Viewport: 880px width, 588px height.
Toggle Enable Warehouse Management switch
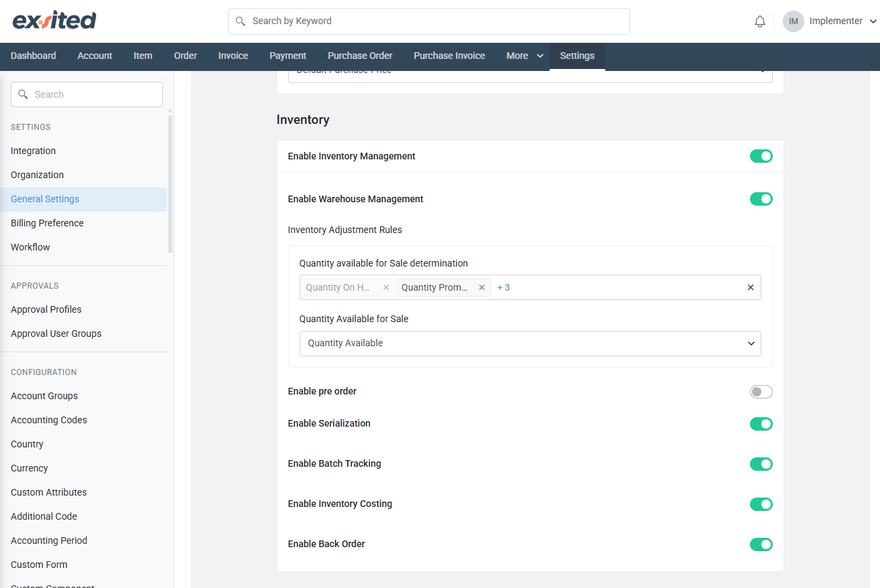[761, 199]
